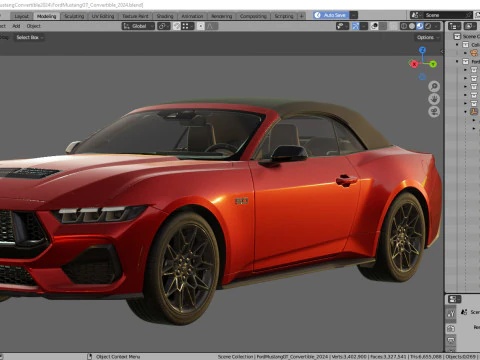Viewport: 480px width, 360px height.
Task: Open the Render properties tab
Action: 451,328
